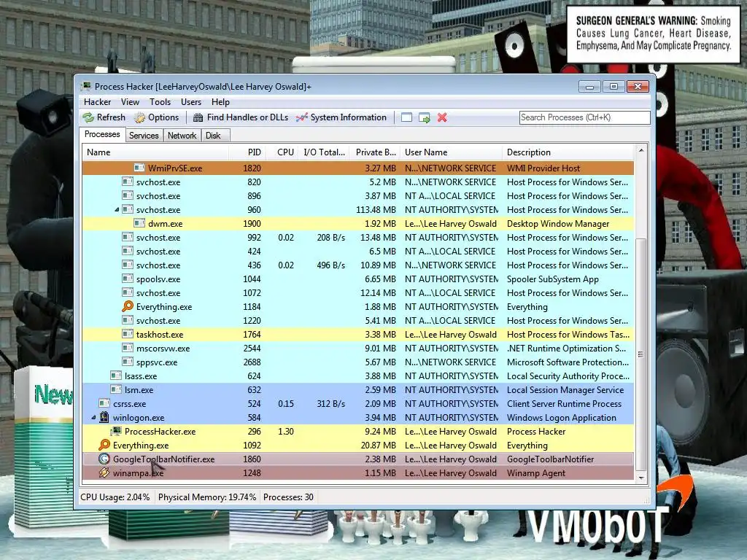Collapse the winlogon.exe tree node

(93, 418)
